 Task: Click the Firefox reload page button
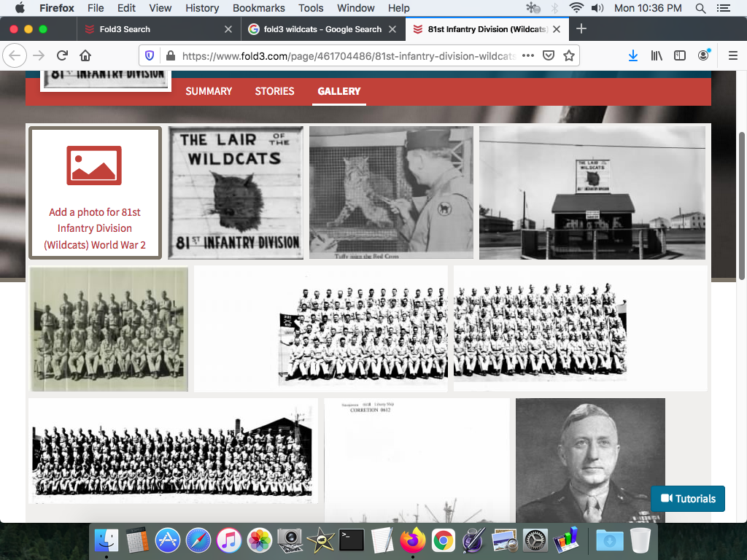pyautogui.click(x=63, y=55)
